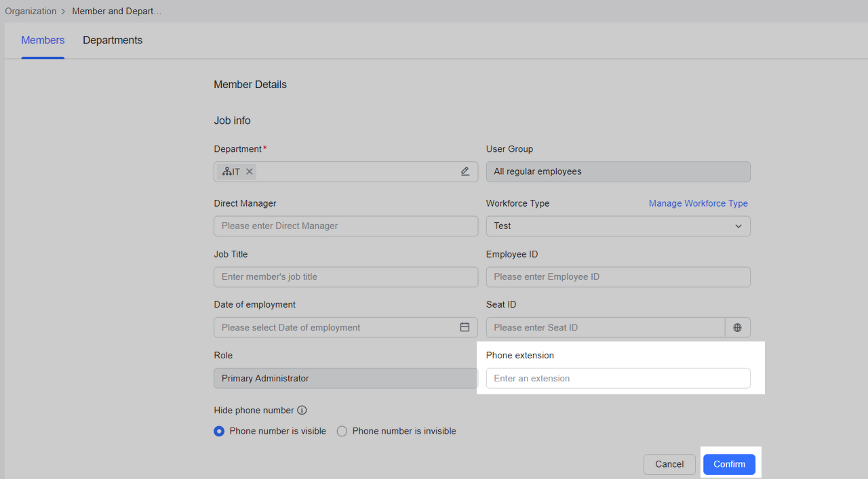Remove the IT department tag

tap(250, 172)
